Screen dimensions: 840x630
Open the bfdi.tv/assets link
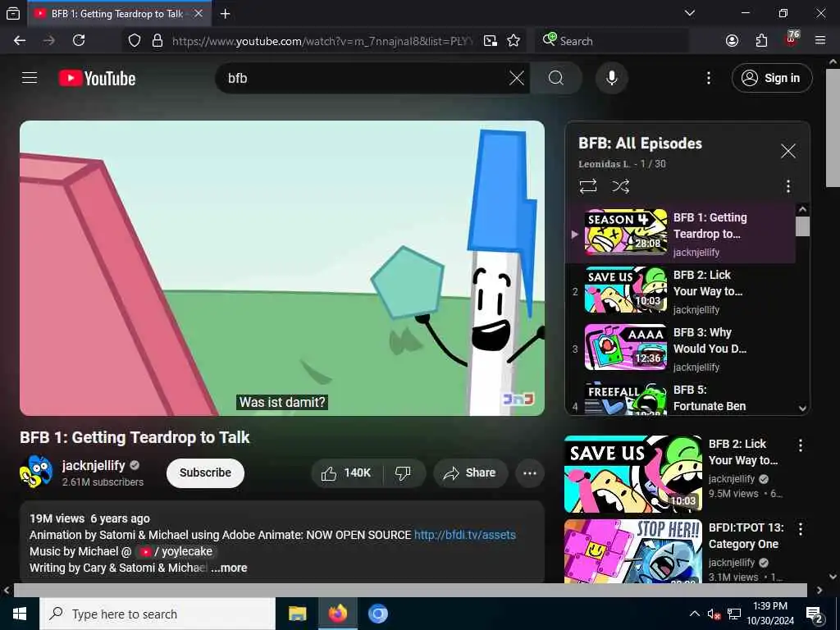[464, 535]
